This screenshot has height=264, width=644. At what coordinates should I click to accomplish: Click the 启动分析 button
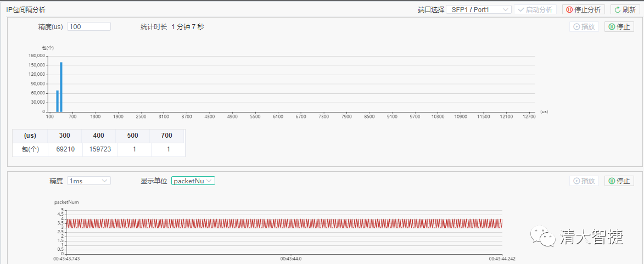[535, 10]
